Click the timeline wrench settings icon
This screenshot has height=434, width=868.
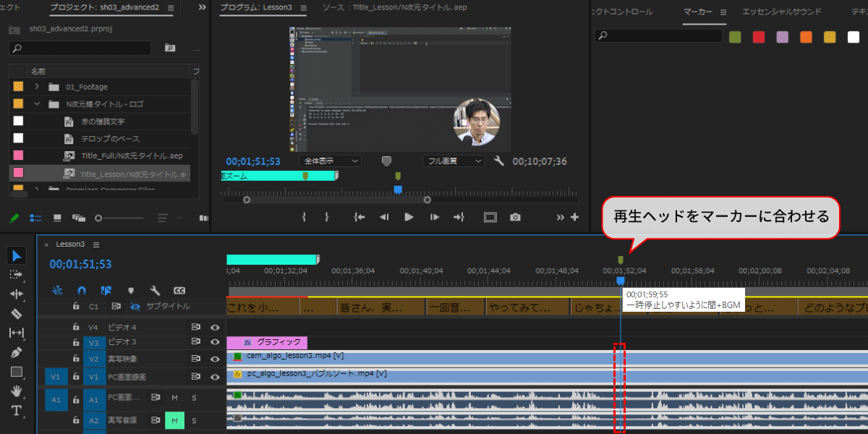click(155, 290)
